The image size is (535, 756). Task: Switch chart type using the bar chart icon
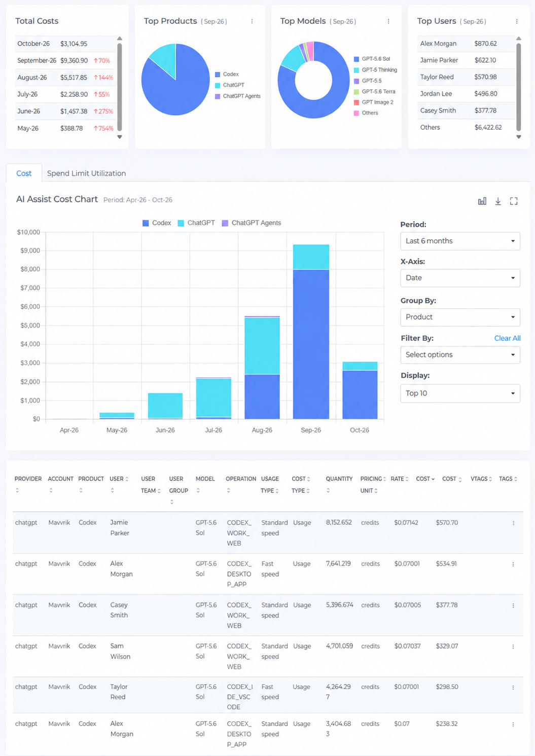[x=482, y=201]
